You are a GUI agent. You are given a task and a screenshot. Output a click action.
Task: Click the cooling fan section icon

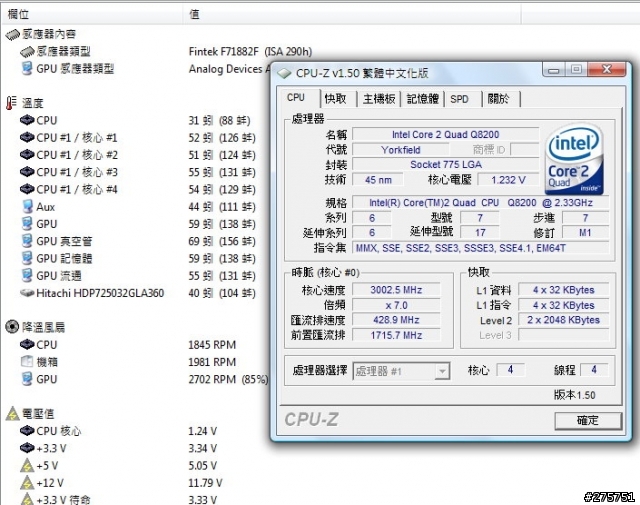pyautogui.click(x=12, y=327)
